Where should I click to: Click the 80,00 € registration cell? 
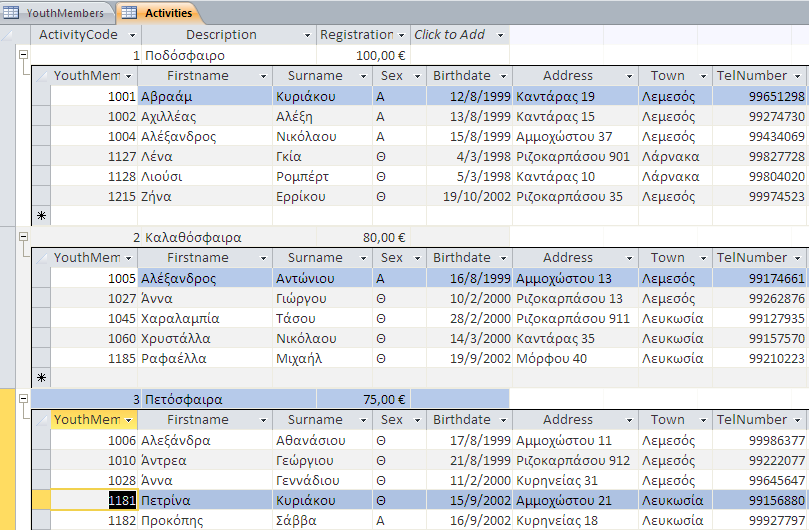point(363,237)
